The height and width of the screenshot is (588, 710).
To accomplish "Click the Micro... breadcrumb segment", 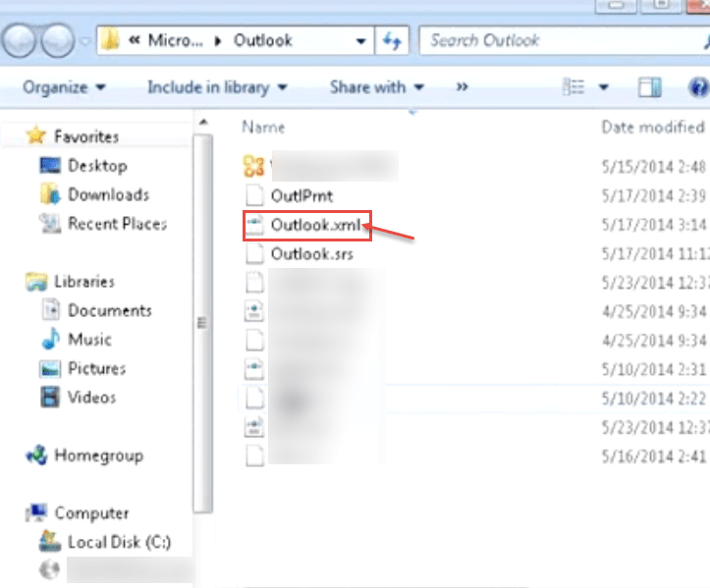I will [176, 40].
